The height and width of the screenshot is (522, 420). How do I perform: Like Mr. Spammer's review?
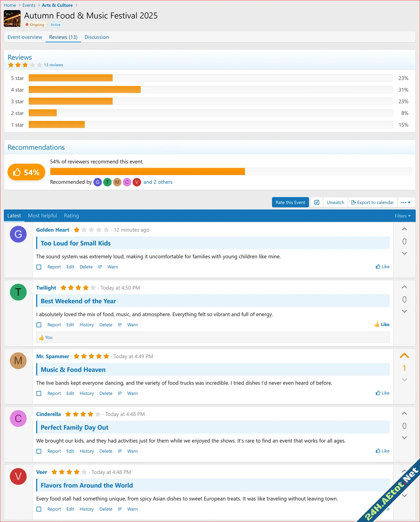coord(383,393)
